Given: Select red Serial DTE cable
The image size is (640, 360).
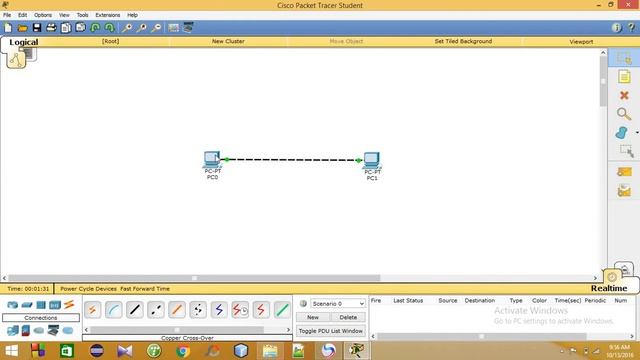Looking at the screenshot, I should [261, 310].
